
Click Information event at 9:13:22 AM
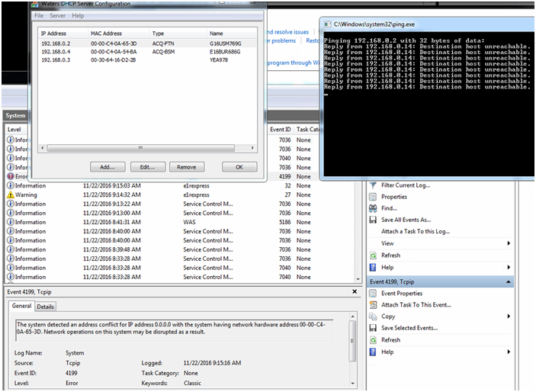click(181, 204)
